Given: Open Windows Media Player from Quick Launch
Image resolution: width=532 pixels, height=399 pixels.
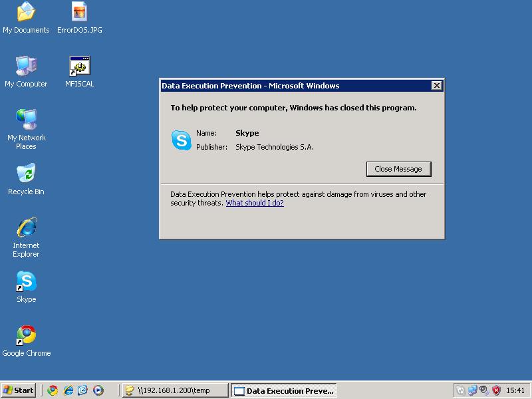Looking at the screenshot, I should 98,390.
